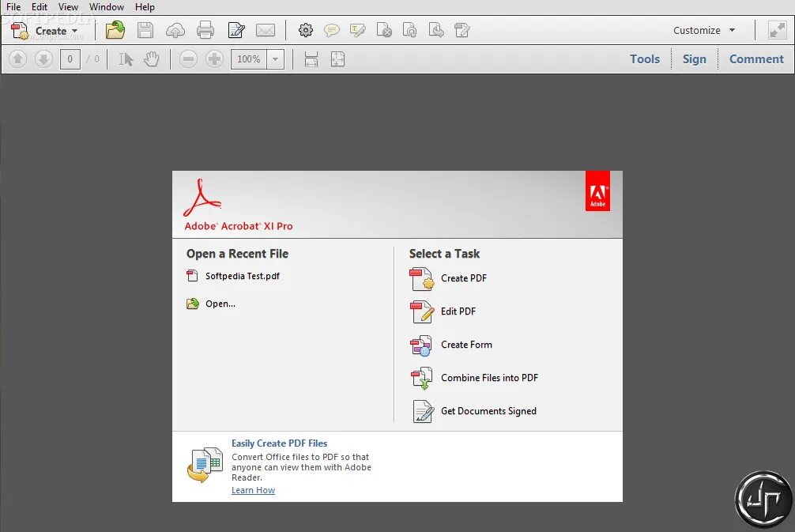Click the Print icon
Screen dimensions: 795x532
coord(205,30)
